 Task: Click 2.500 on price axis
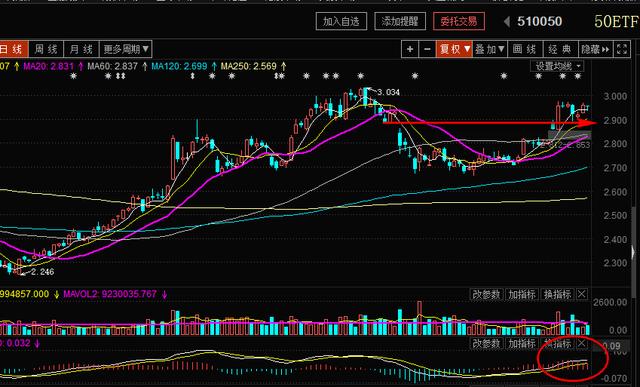(615, 216)
